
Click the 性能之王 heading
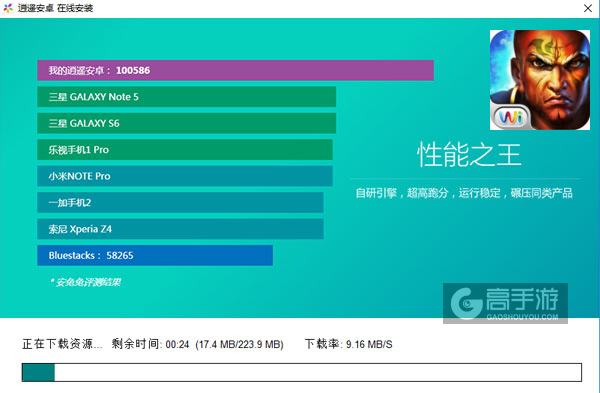pyautogui.click(x=469, y=155)
